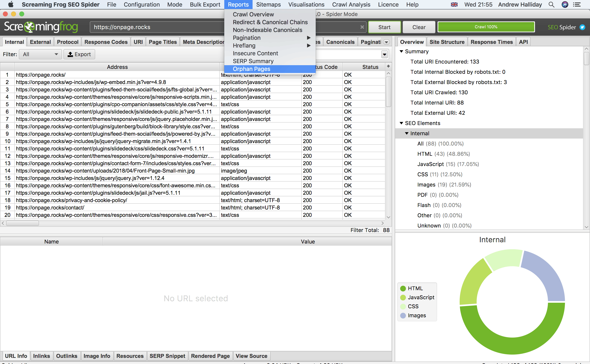Switch to the Page Titles tab
The width and height of the screenshot is (590, 364).
click(163, 42)
